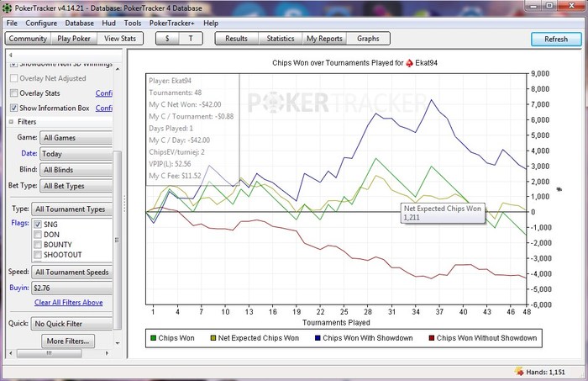The width and height of the screenshot is (588, 381).
Task: Open the Game dropdown showing All Games
Action: point(76,138)
